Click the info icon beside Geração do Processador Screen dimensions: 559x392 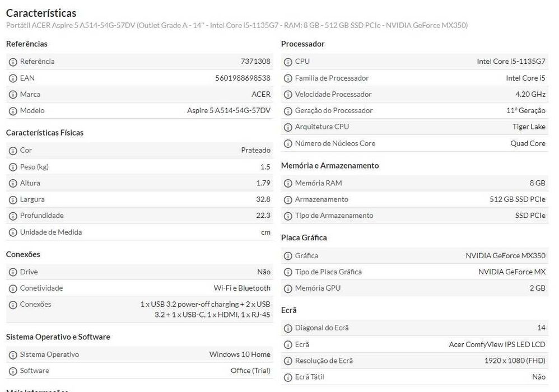pyautogui.click(x=288, y=111)
